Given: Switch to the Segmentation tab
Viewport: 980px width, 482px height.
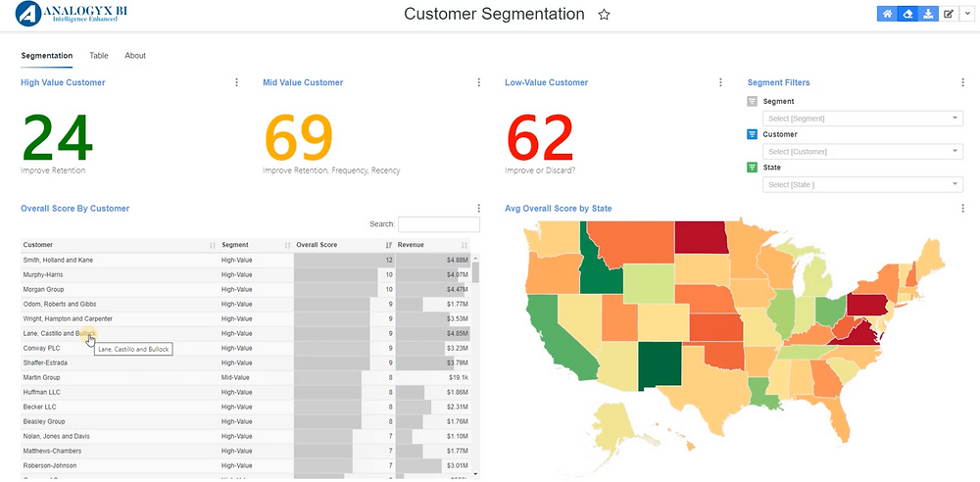Looking at the screenshot, I should pos(47,56).
